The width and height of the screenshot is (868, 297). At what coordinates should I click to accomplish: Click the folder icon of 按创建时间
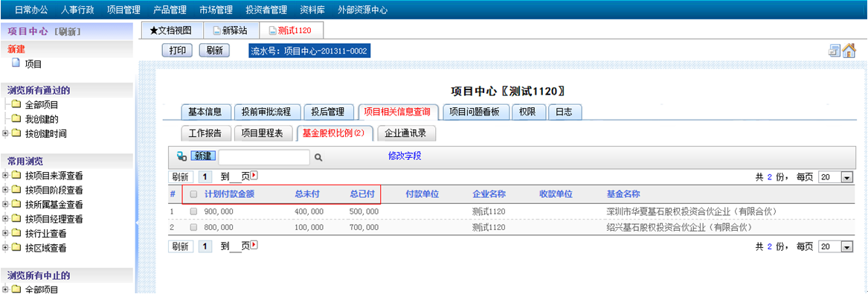click(16, 133)
